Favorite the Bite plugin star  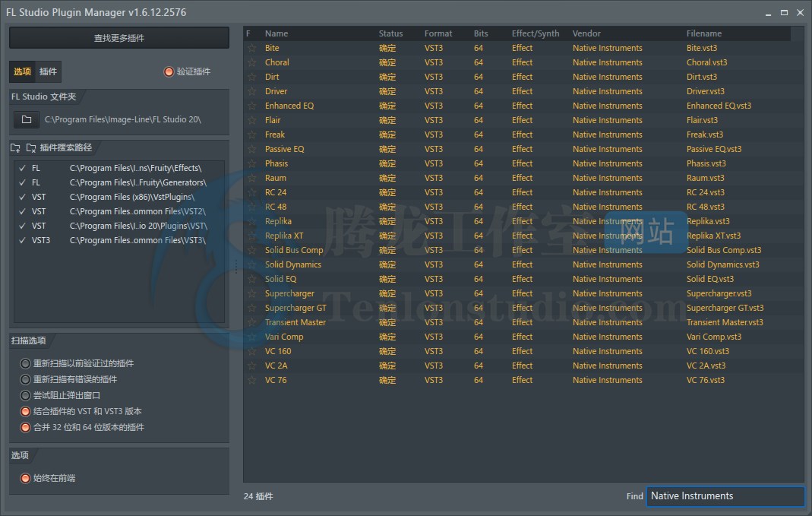251,48
